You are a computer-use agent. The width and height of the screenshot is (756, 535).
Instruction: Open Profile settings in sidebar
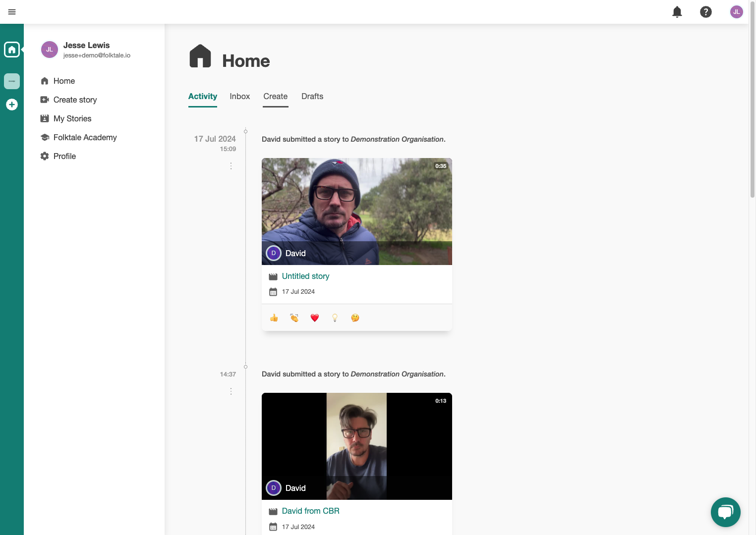(58, 156)
